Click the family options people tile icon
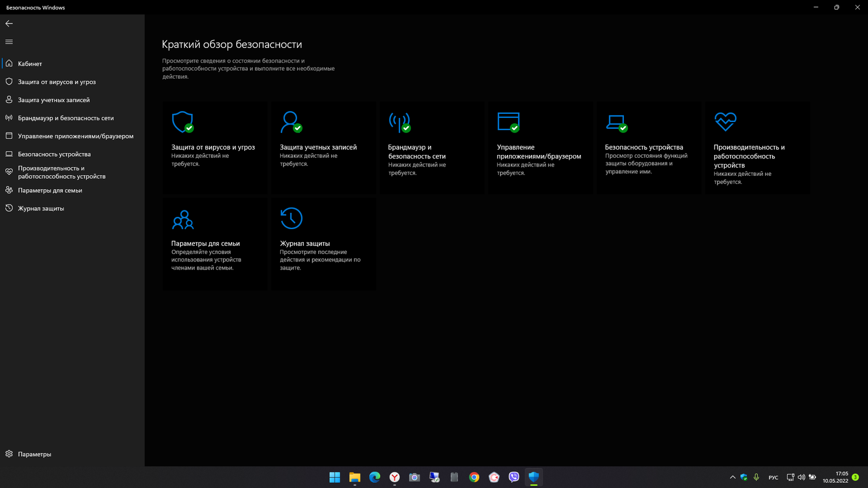The image size is (868, 488). click(x=183, y=219)
